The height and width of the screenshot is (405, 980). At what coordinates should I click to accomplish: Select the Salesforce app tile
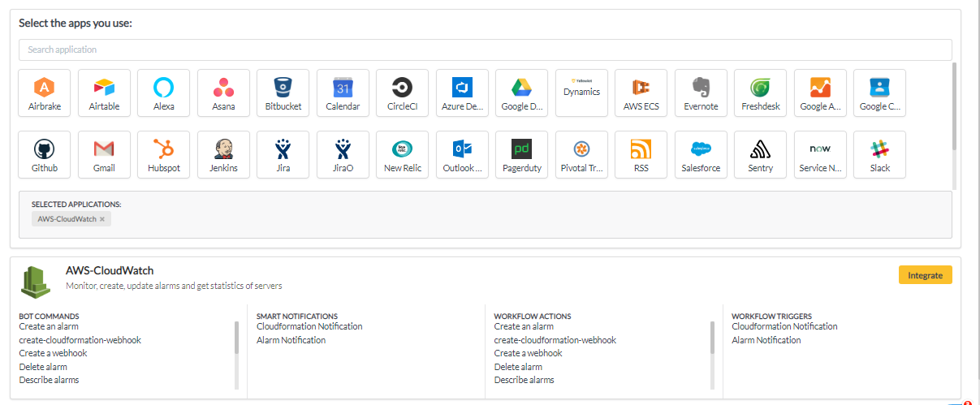pos(701,154)
